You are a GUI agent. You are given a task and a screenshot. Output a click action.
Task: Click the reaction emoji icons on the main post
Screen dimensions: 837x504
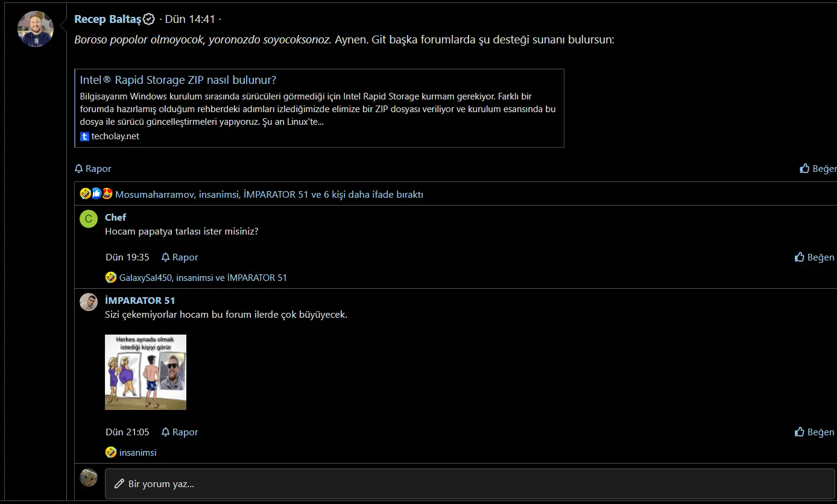96,194
